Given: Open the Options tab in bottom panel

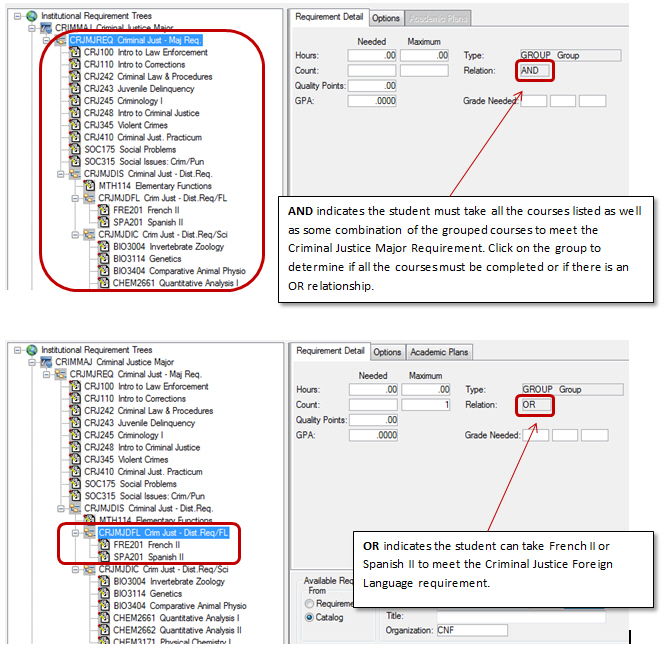Looking at the screenshot, I should (x=387, y=352).
